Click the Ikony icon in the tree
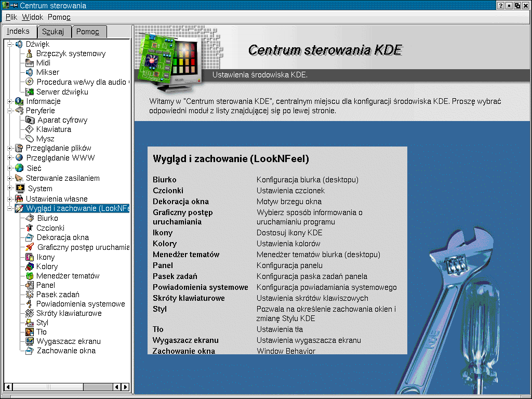Viewport: 532px width, 399px height. pos(30,257)
